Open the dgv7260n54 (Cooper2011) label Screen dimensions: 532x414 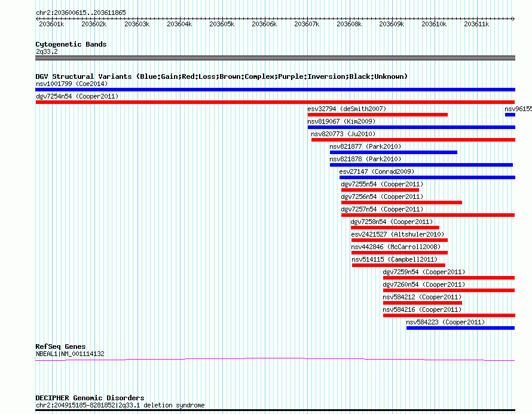click(x=424, y=284)
